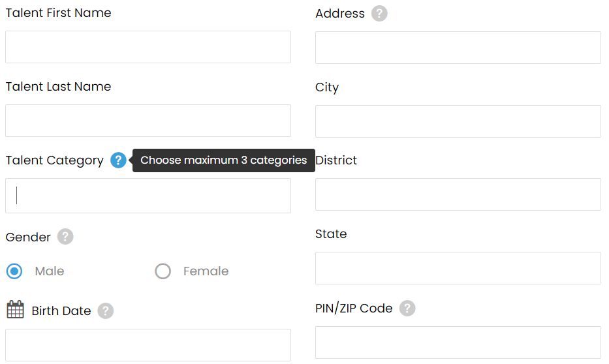Click the 'Choose maximum 3 categories' tooltip

(x=224, y=160)
